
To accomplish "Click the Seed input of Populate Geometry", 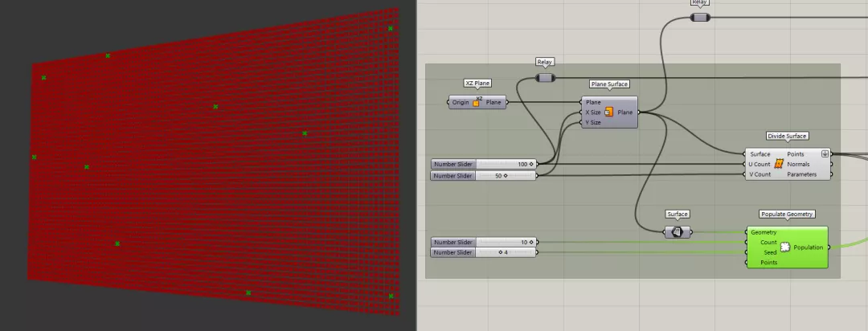I will (770, 252).
